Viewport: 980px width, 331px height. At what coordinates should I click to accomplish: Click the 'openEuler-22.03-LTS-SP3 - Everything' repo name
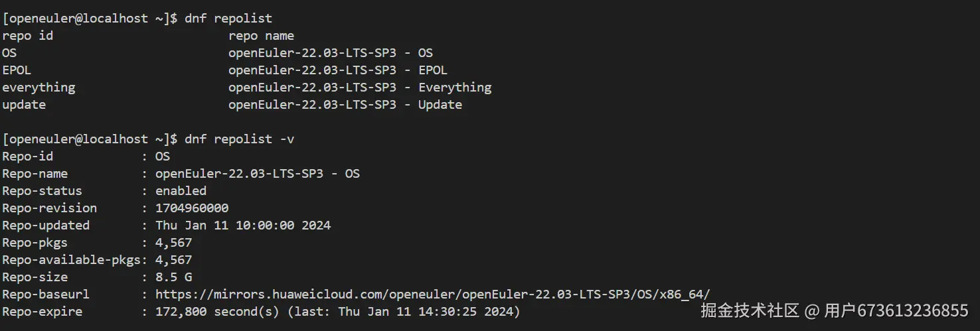pos(360,87)
